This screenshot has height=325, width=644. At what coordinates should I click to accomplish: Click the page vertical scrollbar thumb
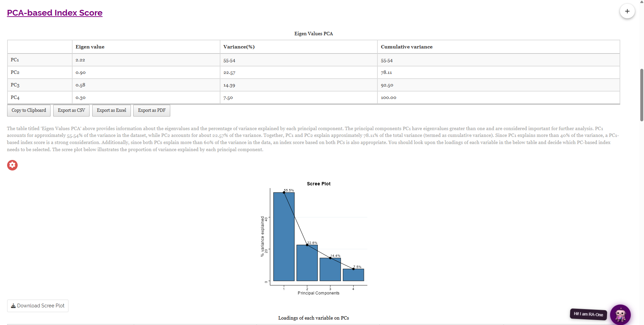click(x=642, y=95)
